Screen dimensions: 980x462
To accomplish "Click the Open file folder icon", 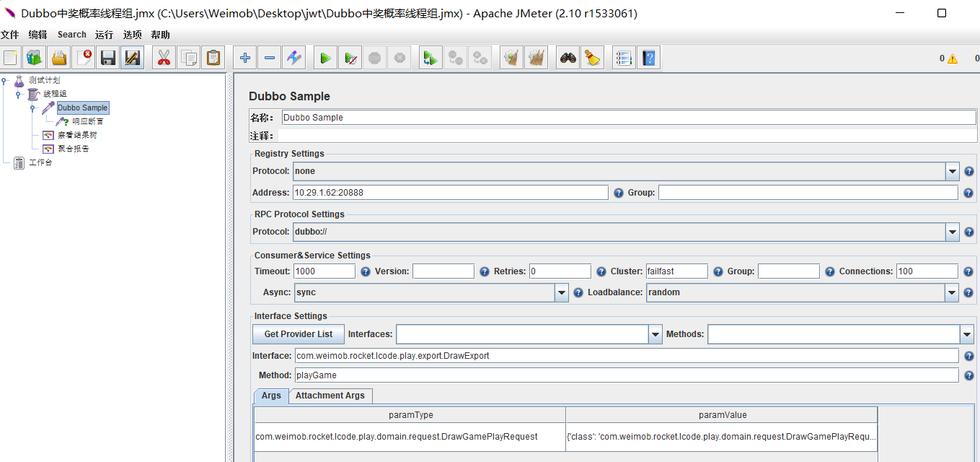I will click(x=58, y=58).
